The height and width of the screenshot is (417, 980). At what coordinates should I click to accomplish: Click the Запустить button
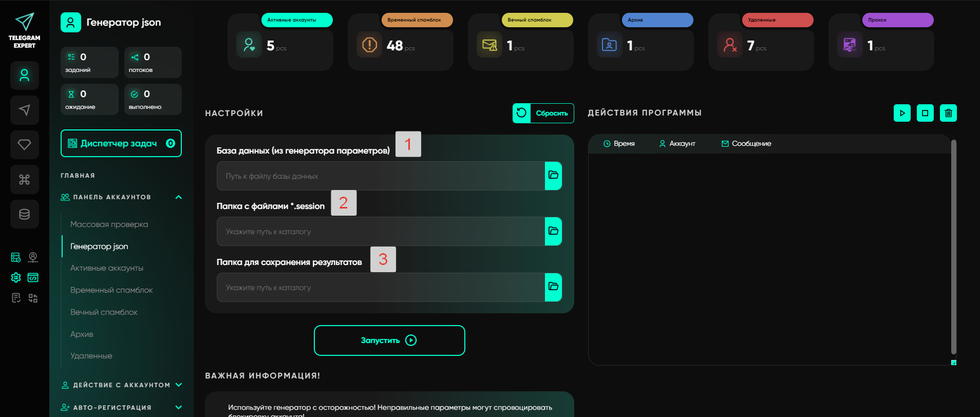coord(389,340)
